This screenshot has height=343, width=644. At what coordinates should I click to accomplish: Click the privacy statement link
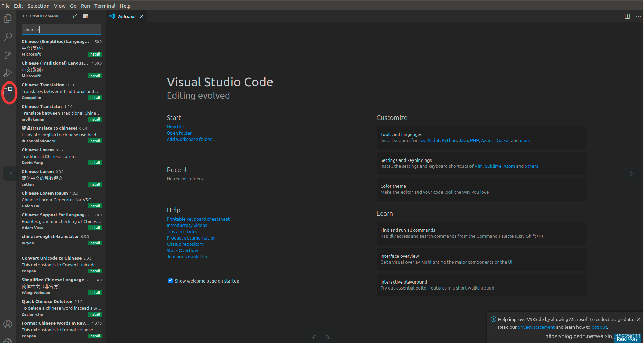click(536, 327)
